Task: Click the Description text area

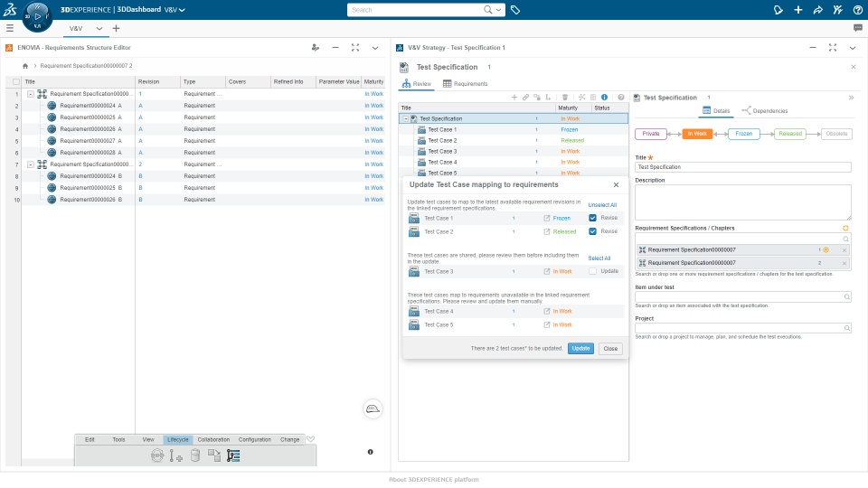Action: point(743,202)
